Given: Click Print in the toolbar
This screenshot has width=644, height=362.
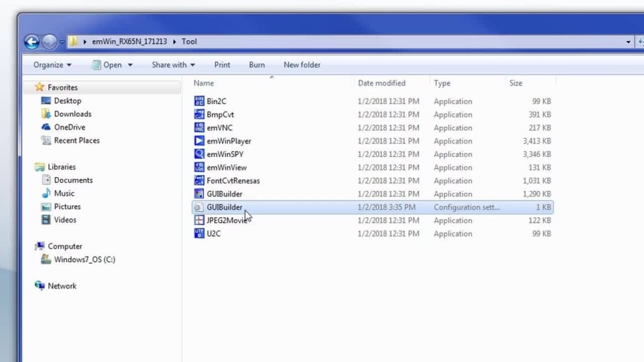Looking at the screenshot, I should tap(222, 65).
